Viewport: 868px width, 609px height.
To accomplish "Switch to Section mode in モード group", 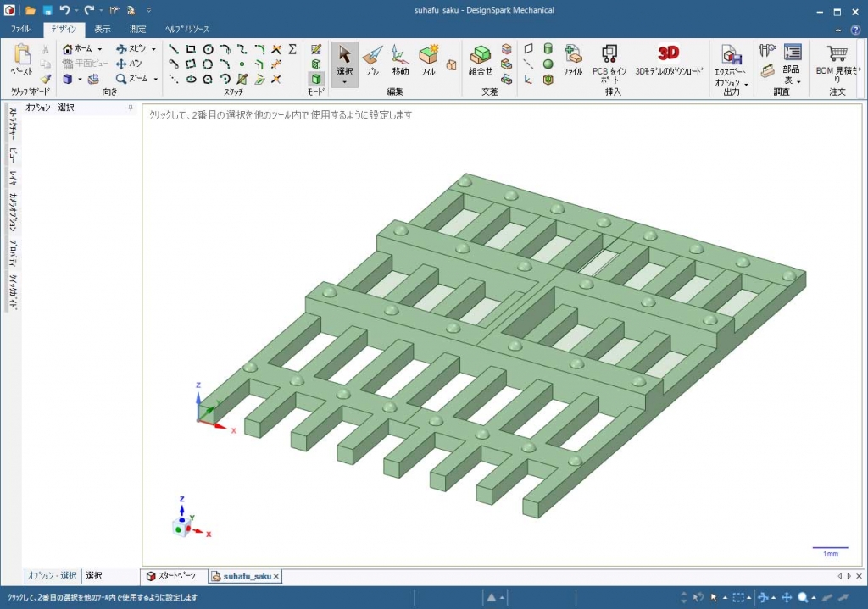I will click(316, 64).
